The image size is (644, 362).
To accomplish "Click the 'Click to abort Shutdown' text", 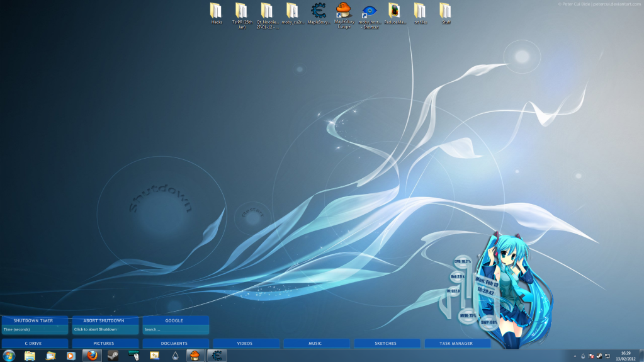I will pos(95,329).
